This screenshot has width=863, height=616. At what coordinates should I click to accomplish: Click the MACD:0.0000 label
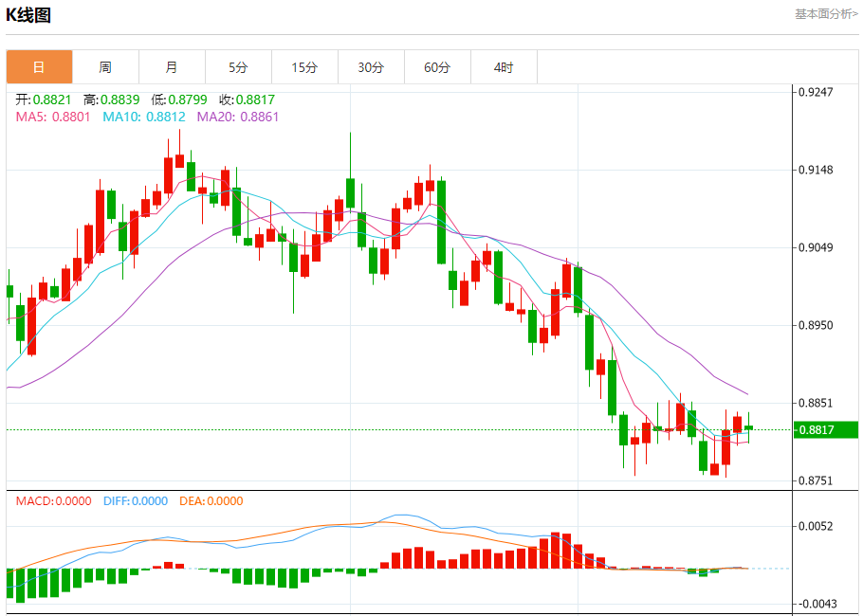click(53, 501)
